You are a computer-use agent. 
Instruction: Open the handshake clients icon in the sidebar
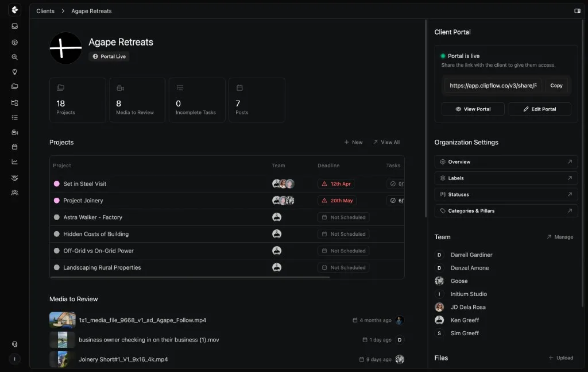(x=14, y=178)
